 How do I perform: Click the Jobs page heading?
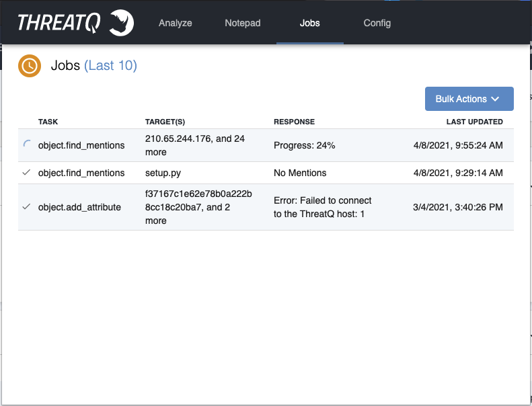point(65,65)
